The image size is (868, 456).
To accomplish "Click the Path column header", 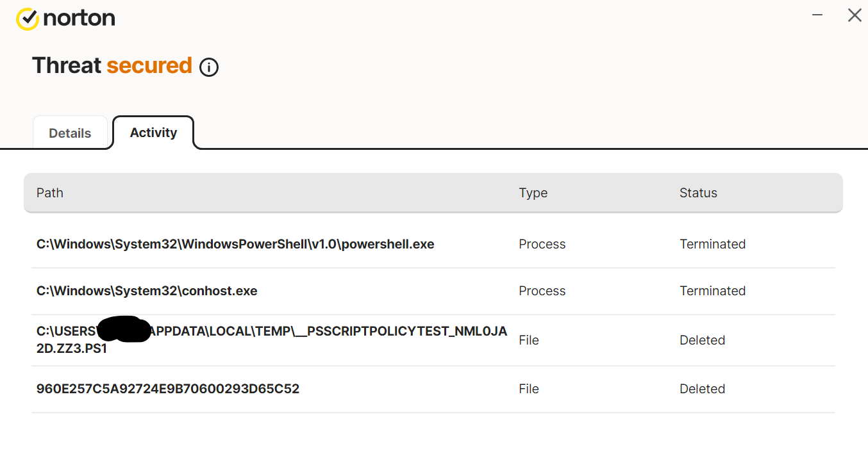I will (x=50, y=193).
